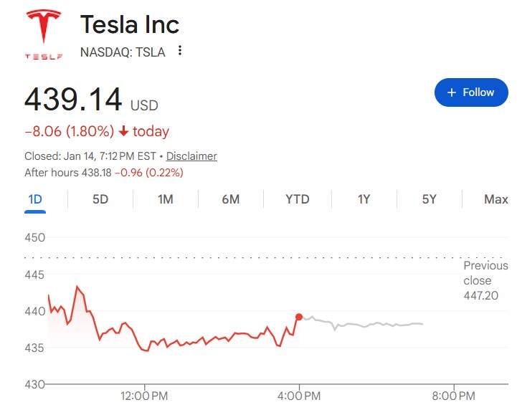Screen dimensions: 517x420
Task: Select the 1D chart range tab
Action: pyautogui.click(x=34, y=199)
